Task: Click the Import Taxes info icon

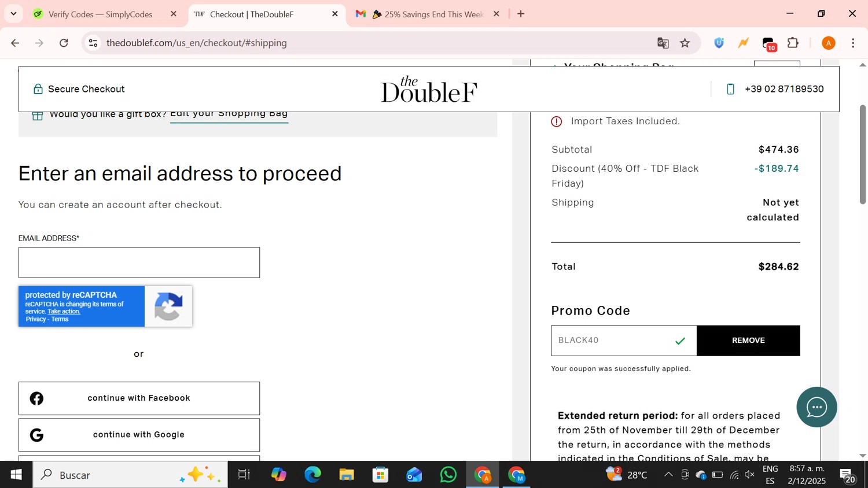Action: click(x=557, y=121)
